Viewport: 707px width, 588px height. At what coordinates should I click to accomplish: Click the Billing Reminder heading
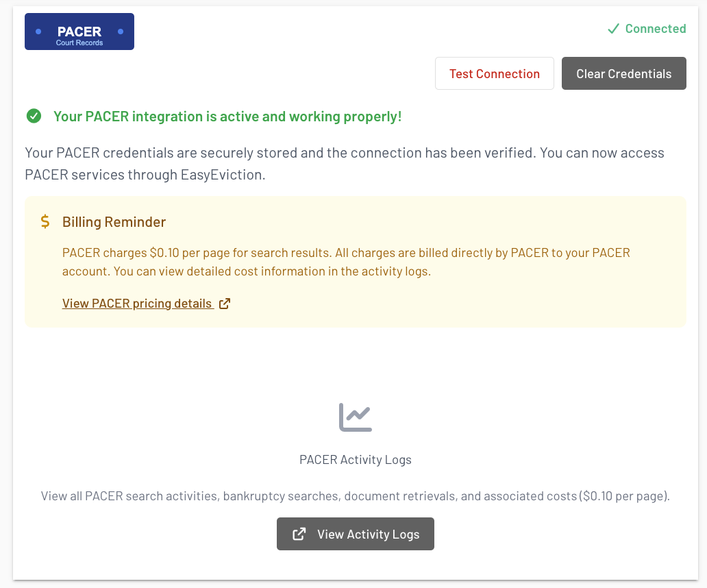click(x=114, y=221)
